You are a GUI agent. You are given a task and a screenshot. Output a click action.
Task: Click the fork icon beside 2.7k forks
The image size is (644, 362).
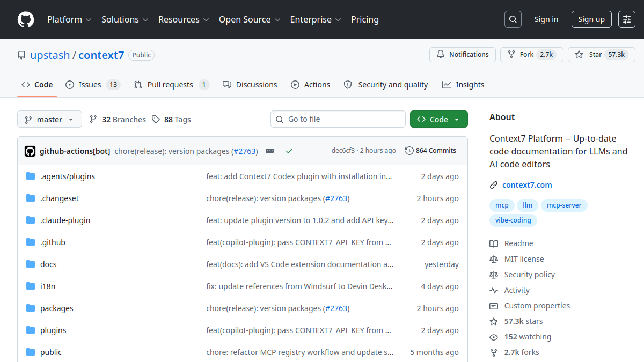click(494, 352)
